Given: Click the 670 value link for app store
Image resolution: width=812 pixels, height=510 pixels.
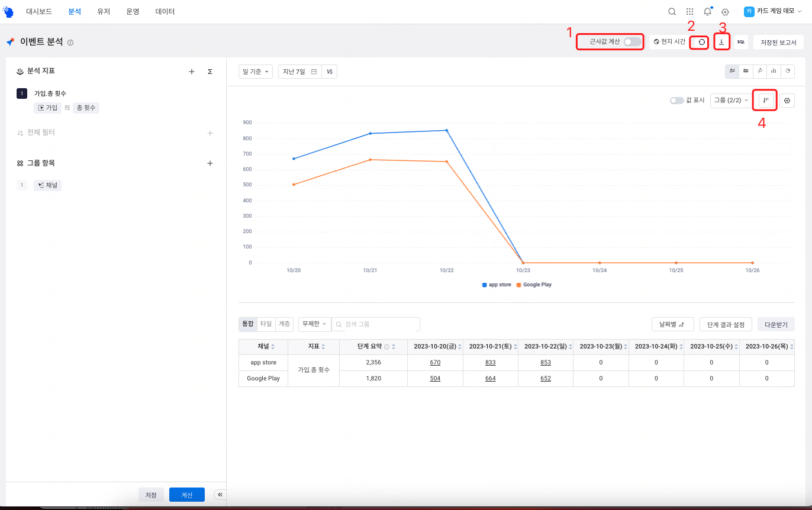Looking at the screenshot, I should (x=435, y=362).
